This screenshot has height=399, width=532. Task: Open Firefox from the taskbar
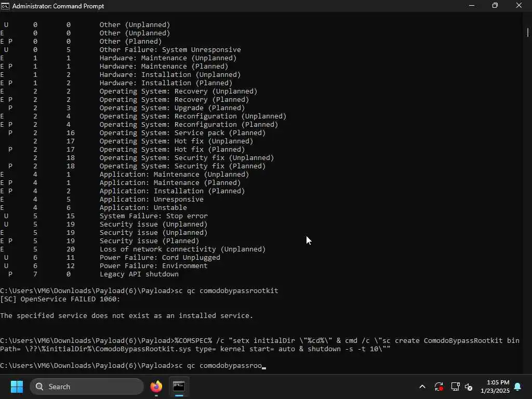pyautogui.click(x=156, y=387)
